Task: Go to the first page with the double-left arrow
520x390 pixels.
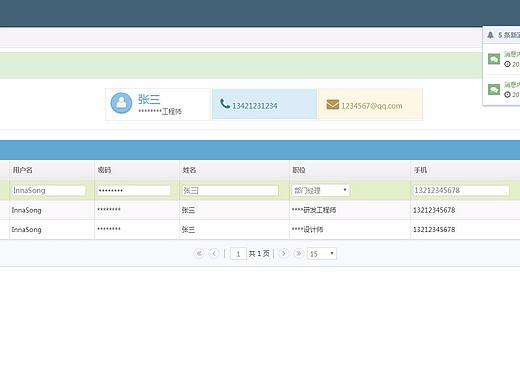Action: tap(199, 253)
